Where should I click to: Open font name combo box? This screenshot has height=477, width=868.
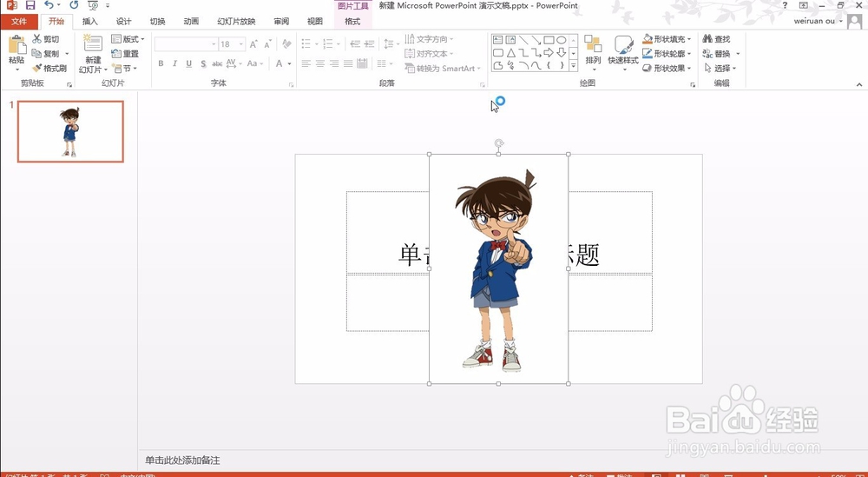186,43
